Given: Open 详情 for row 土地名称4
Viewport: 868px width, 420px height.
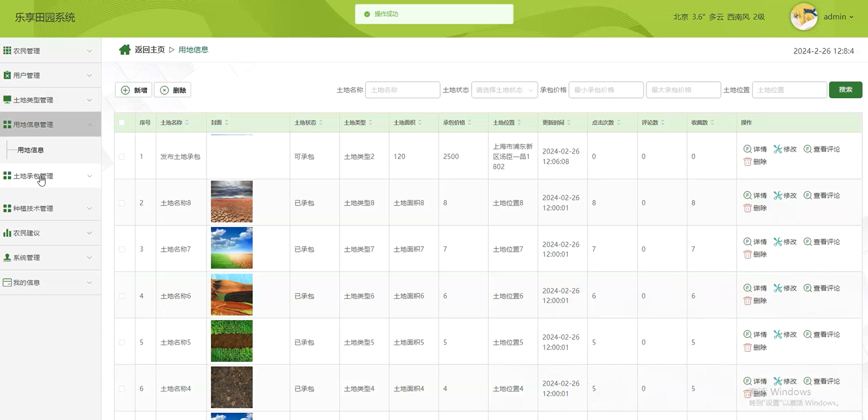Looking at the screenshot, I should [x=755, y=381].
